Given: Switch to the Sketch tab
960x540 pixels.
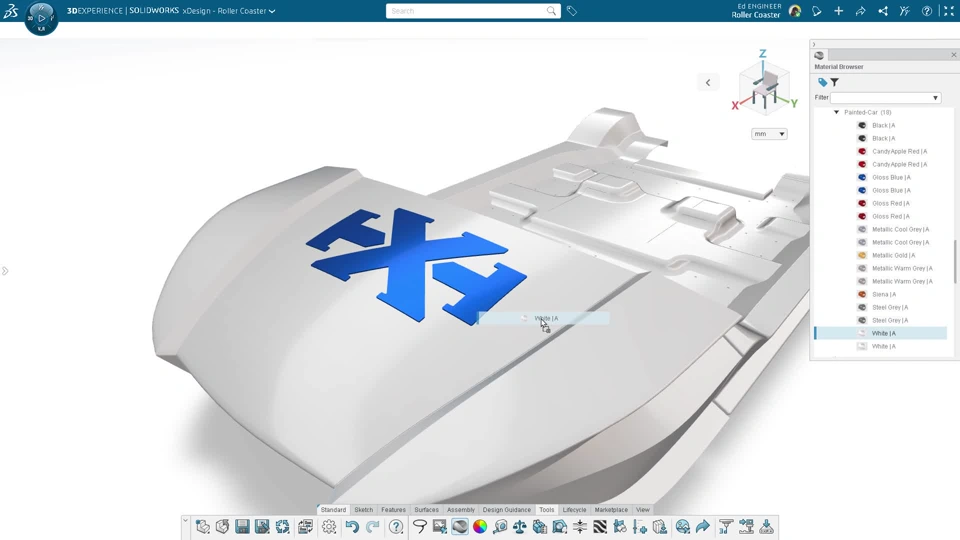Looking at the screenshot, I should click(x=364, y=509).
